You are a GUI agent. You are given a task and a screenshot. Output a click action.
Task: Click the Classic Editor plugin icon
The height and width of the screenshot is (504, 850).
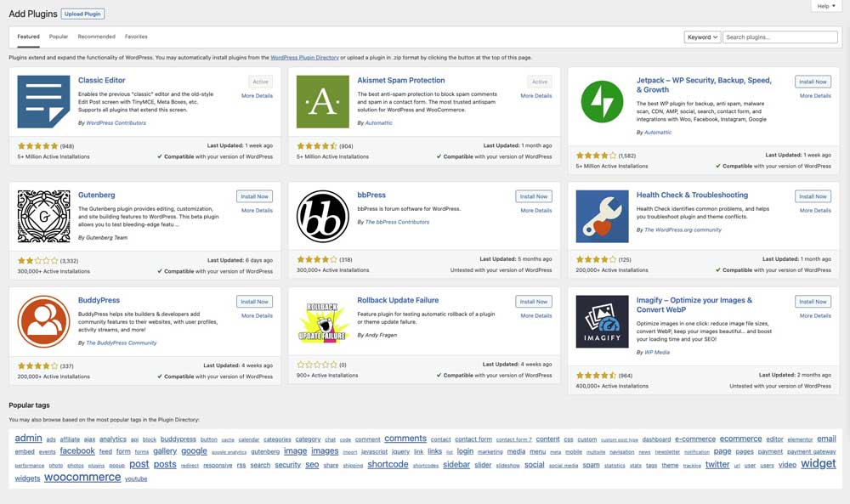pyautogui.click(x=43, y=101)
